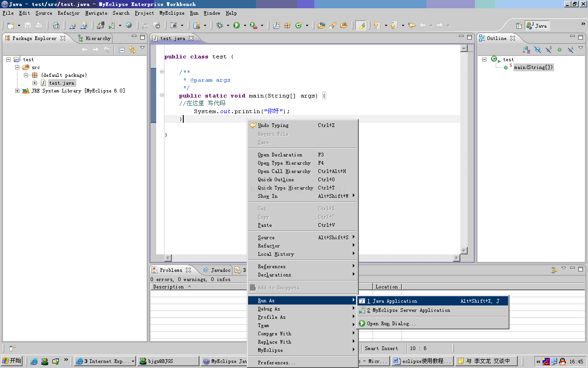Image resolution: width=588 pixels, height=368 pixels.
Task: Click the globe web browser toolbar icon
Action: [129, 25]
